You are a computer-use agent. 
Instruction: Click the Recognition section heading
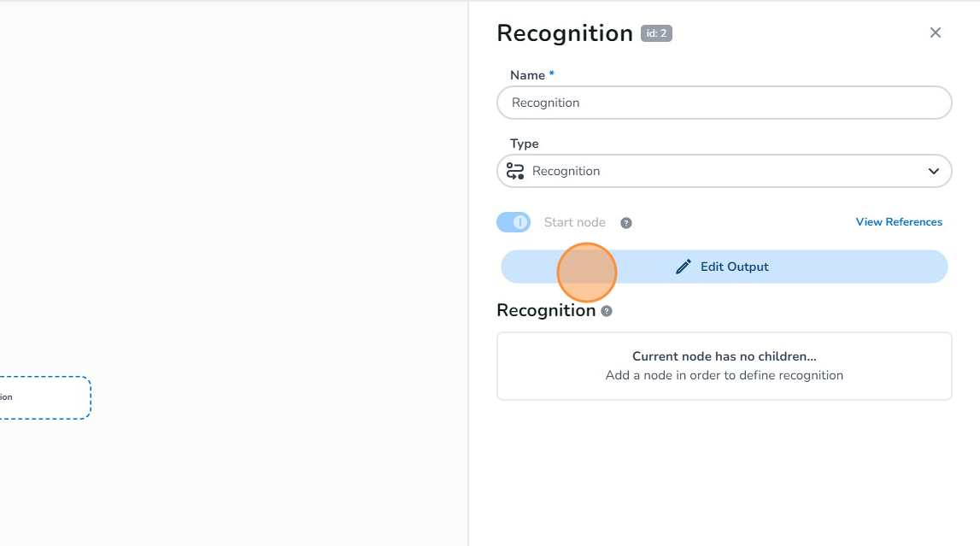click(x=545, y=310)
